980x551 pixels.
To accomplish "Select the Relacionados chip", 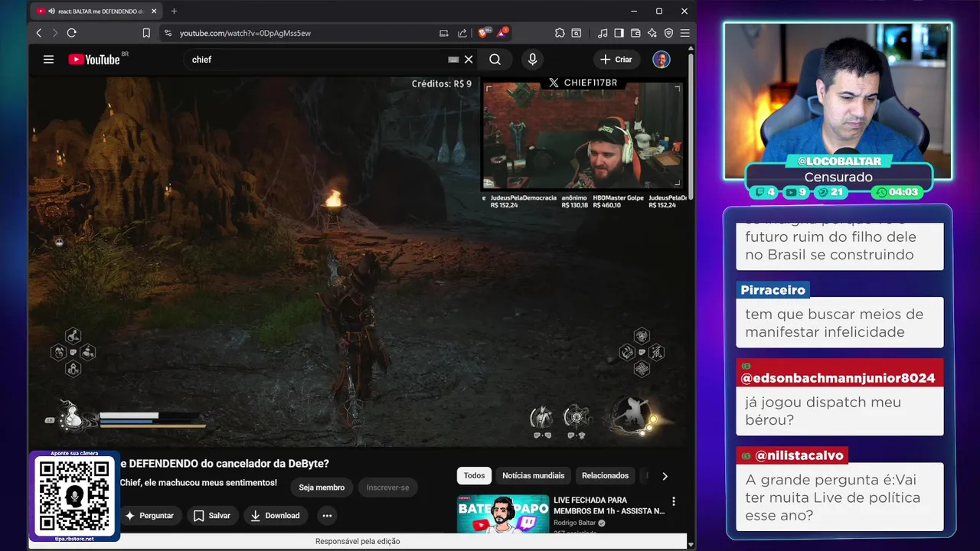I will [x=605, y=476].
